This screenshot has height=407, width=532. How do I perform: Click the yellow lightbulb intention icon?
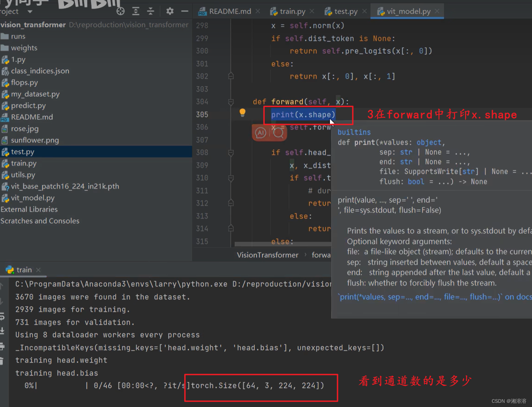242,113
